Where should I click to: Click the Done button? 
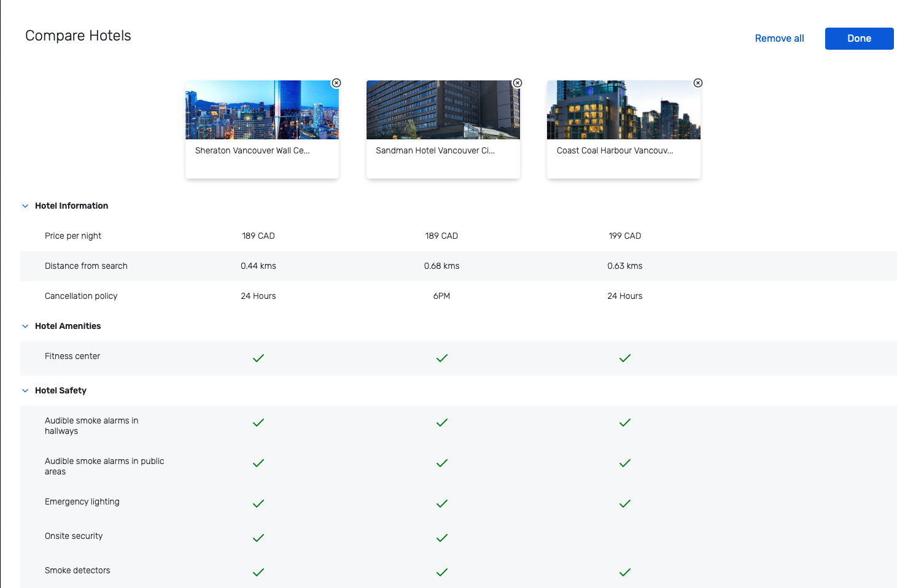coord(859,38)
